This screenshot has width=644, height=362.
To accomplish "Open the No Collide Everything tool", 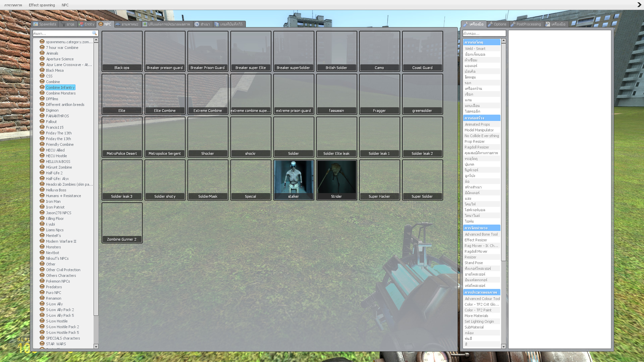I will pyautogui.click(x=482, y=136).
